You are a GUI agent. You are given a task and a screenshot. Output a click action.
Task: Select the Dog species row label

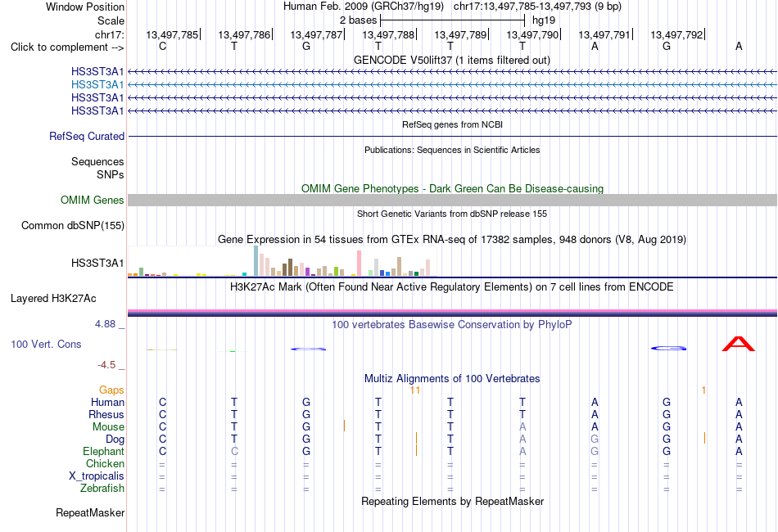click(x=115, y=440)
